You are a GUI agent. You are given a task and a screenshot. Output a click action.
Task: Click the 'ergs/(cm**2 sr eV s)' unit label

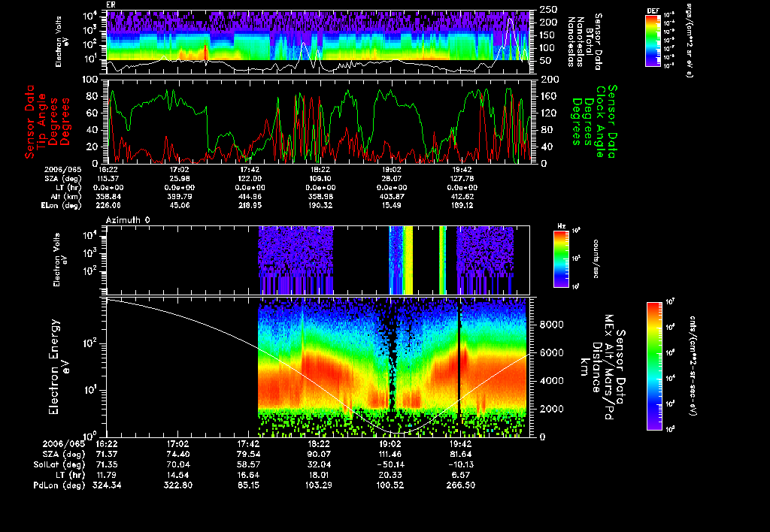click(x=689, y=41)
